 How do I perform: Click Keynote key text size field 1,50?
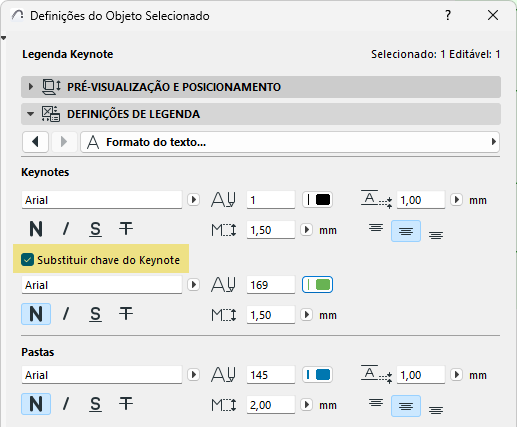[271, 315]
